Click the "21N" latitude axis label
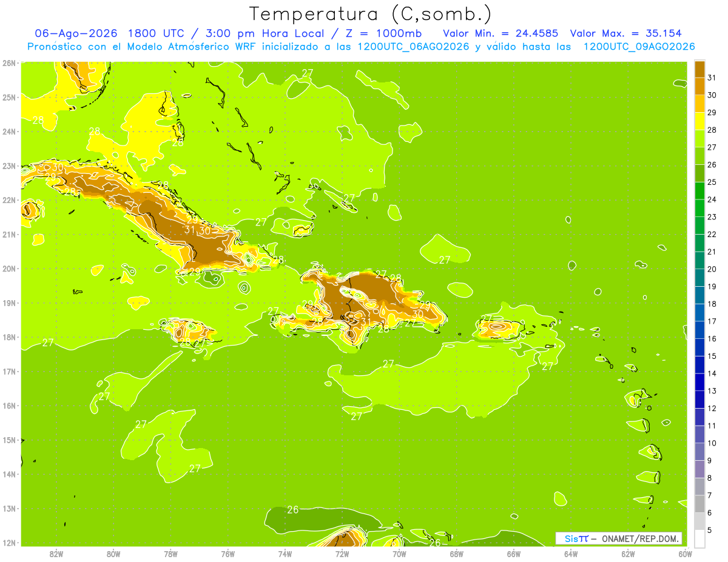The image size is (728, 562). pyautogui.click(x=9, y=235)
